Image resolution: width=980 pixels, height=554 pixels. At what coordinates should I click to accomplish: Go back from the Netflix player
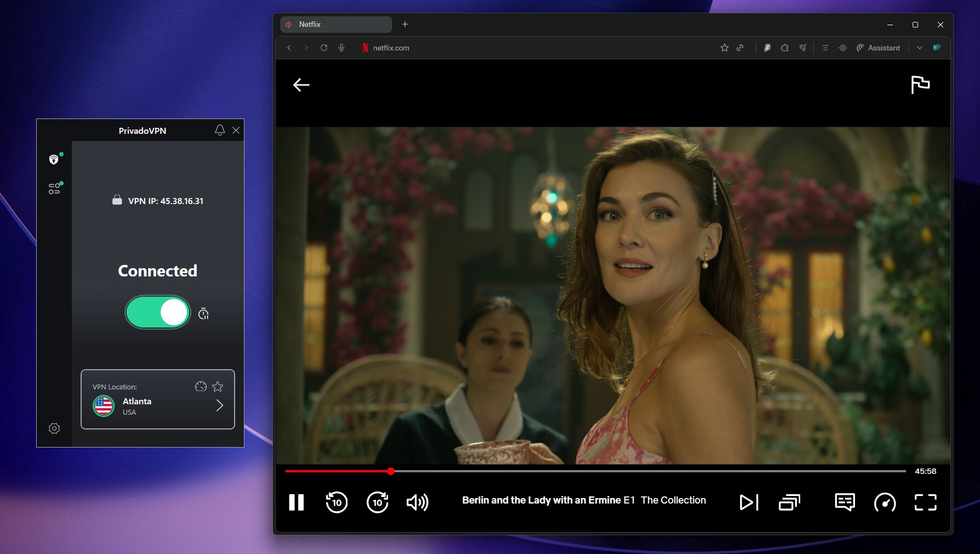301,85
